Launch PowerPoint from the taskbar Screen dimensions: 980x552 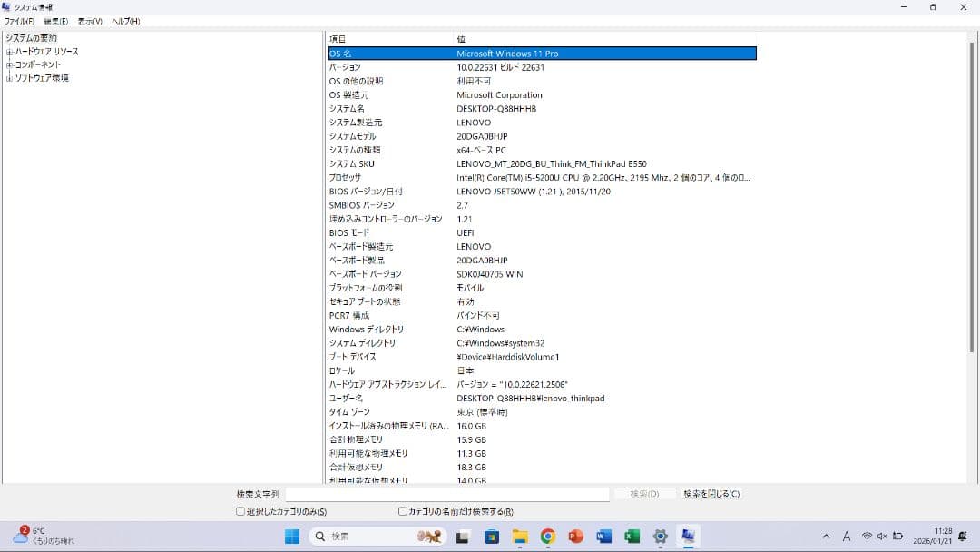pos(573,536)
